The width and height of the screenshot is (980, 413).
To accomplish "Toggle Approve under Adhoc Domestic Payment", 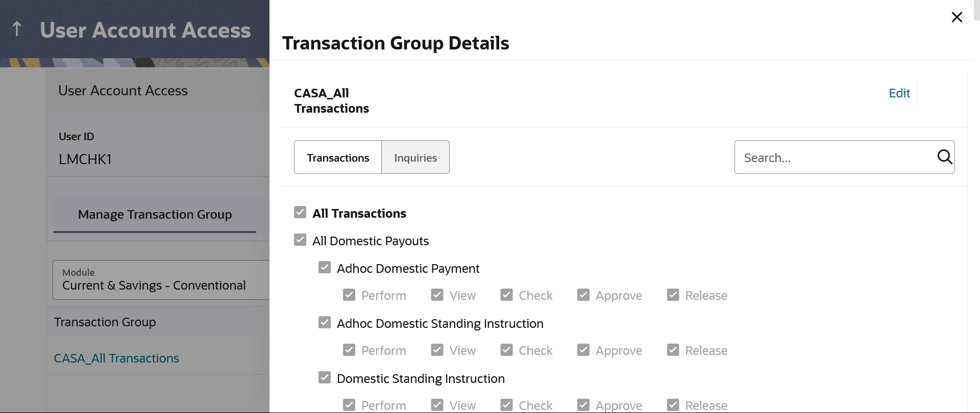I will 583,295.
